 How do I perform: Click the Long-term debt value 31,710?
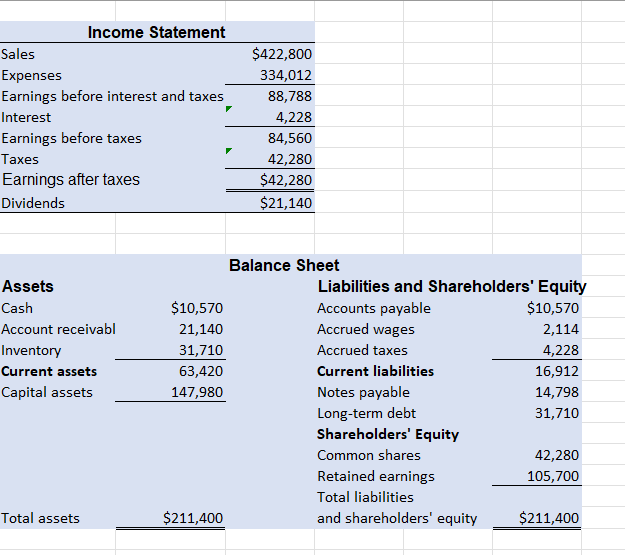537,413
